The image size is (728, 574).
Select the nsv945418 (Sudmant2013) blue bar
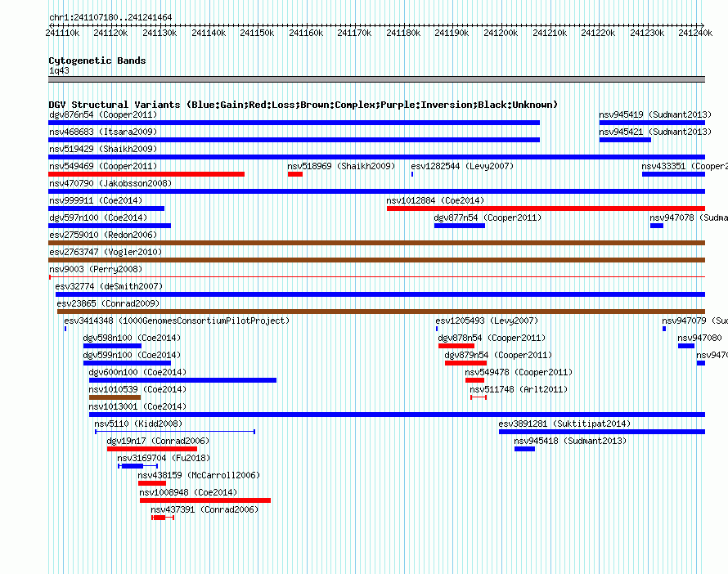pos(524,449)
